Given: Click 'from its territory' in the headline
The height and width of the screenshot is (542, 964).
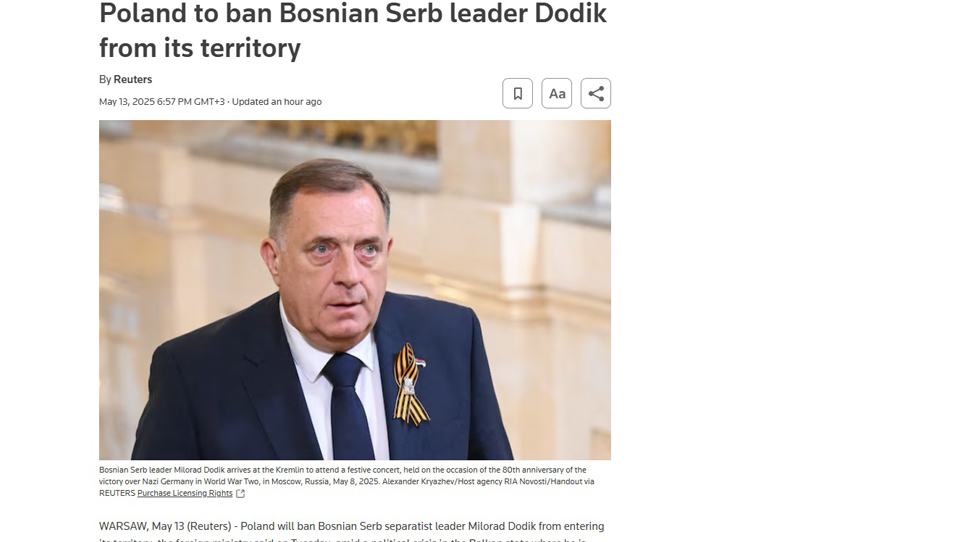Looking at the screenshot, I should (200, 48).
